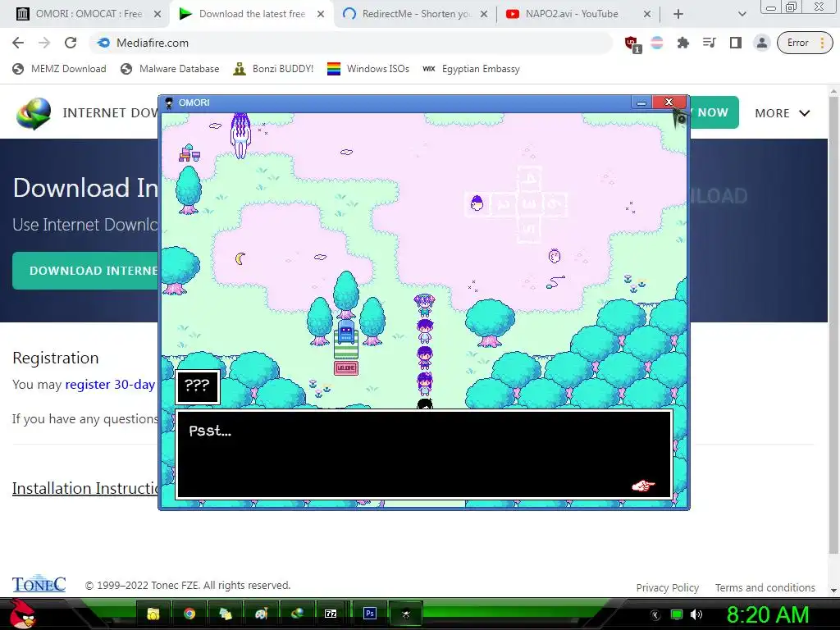The image size is (840, 630).
Task: Open the Bonzi BUDDY! bookmark
Action: pos(273,69)
